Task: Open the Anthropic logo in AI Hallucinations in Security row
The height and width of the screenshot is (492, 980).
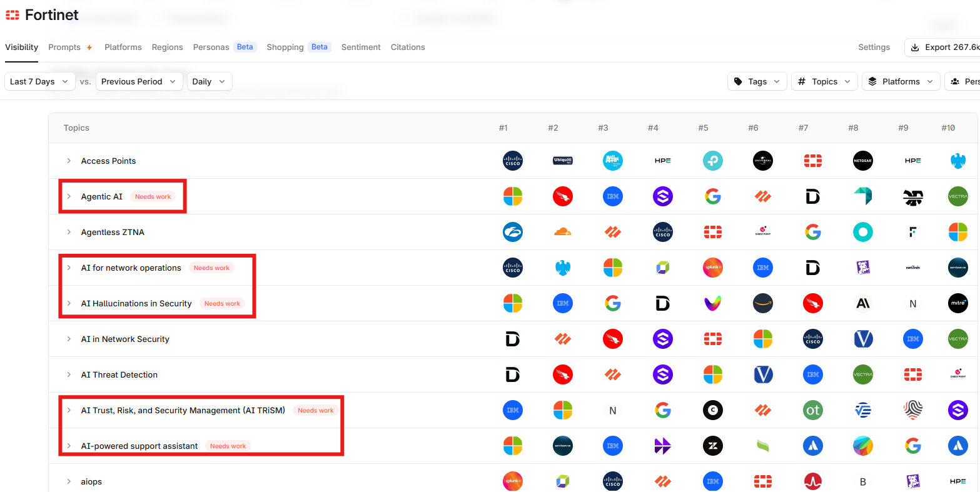Action: pyautogui.click(x=863, y=303)
